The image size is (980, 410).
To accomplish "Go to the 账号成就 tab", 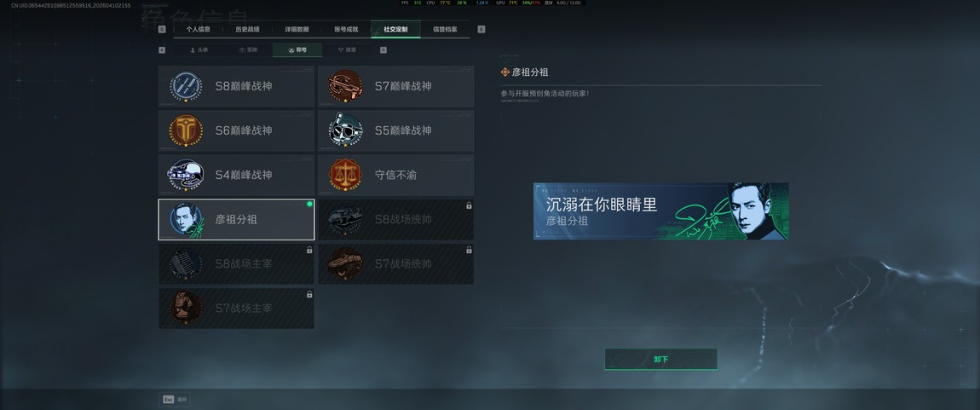I will point(346,29).
